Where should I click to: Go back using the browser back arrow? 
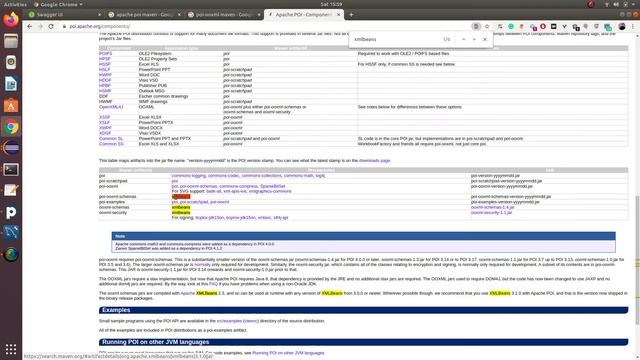coord(29,26)
